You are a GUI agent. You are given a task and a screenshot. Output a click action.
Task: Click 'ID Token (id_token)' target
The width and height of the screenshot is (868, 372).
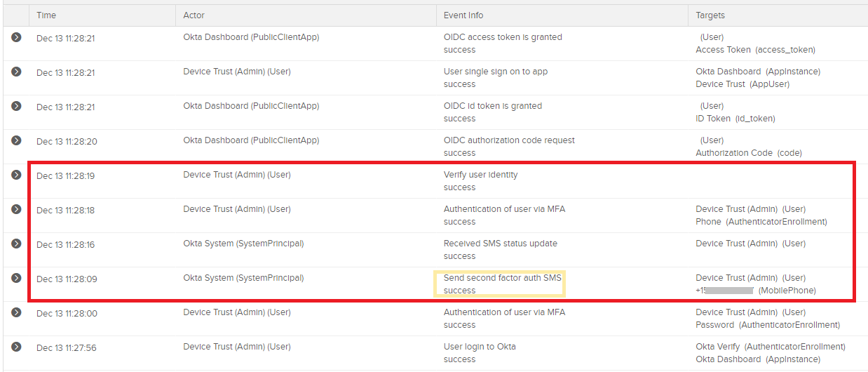(x=735, y=119)
